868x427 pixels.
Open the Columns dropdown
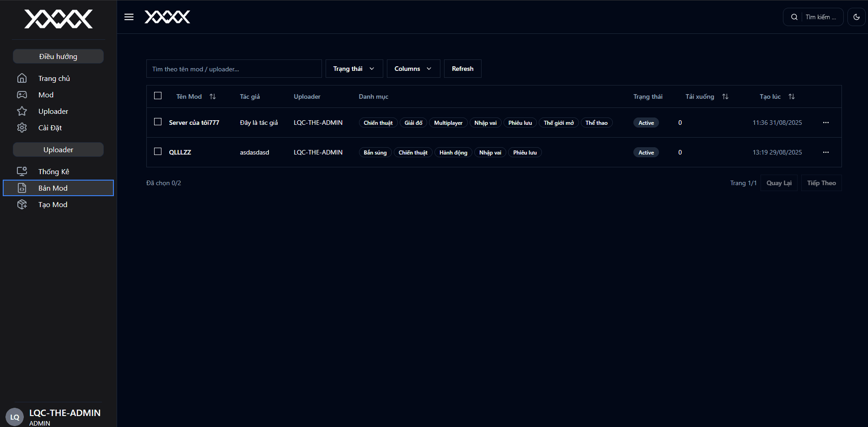413,69
